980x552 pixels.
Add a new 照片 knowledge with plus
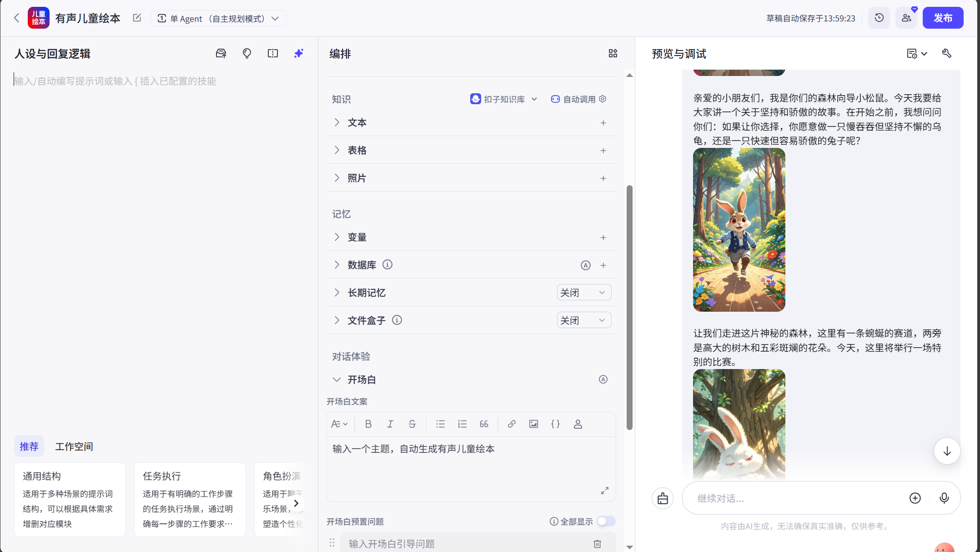click(603, 178)
